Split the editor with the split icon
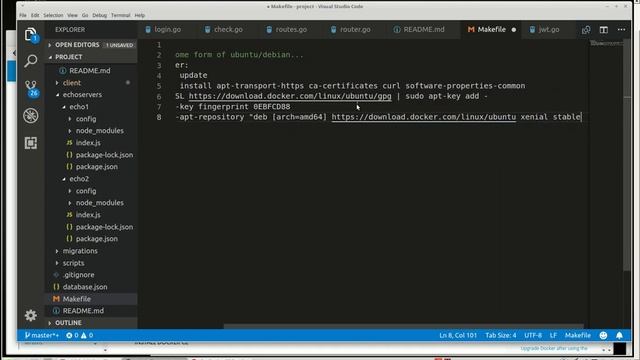Image resolution: width=640 pixels, height=360 pixels. pyautogui.click(x=604, y=30)
